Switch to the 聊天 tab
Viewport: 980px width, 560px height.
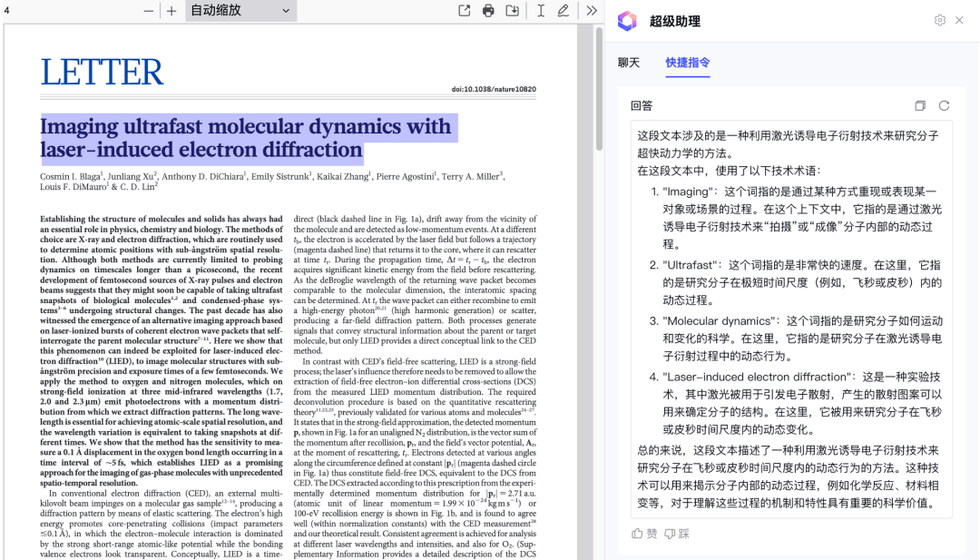point(629,63)
